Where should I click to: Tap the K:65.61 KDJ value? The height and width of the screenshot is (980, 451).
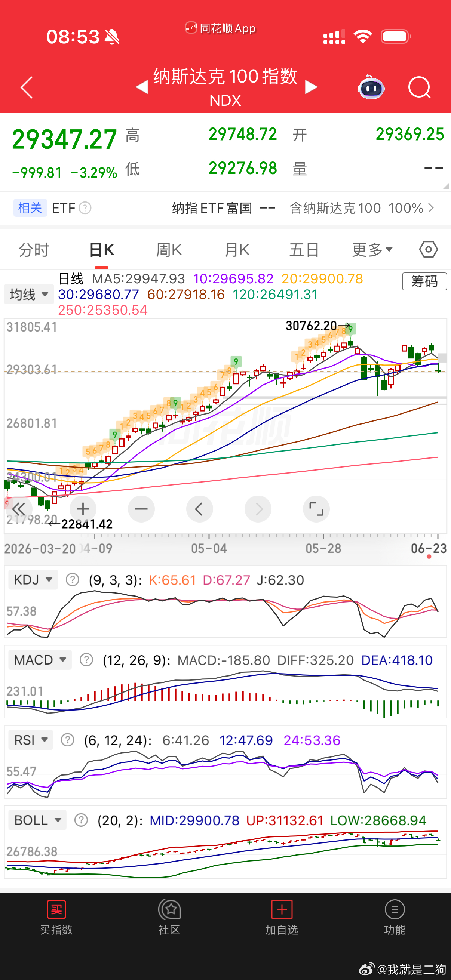coord(172,580)
